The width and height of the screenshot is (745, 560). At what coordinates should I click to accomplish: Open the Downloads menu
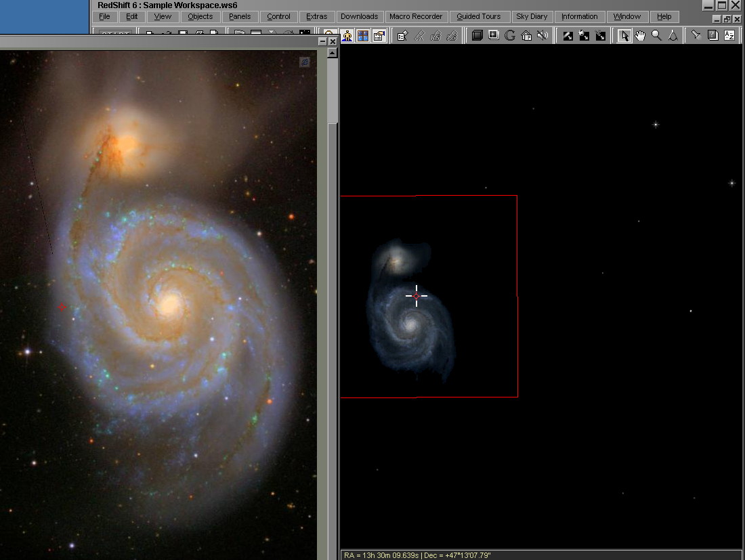click(x=359, y=16)
